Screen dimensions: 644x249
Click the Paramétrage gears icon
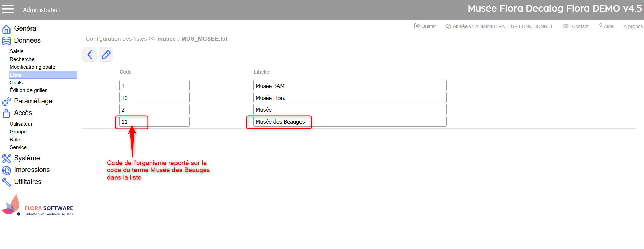[6, 101]
